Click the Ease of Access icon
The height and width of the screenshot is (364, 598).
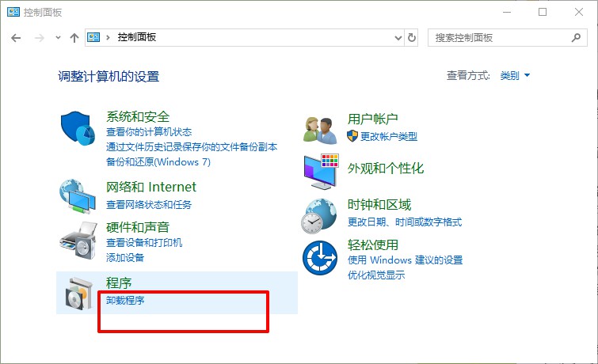tap(321, 257)
